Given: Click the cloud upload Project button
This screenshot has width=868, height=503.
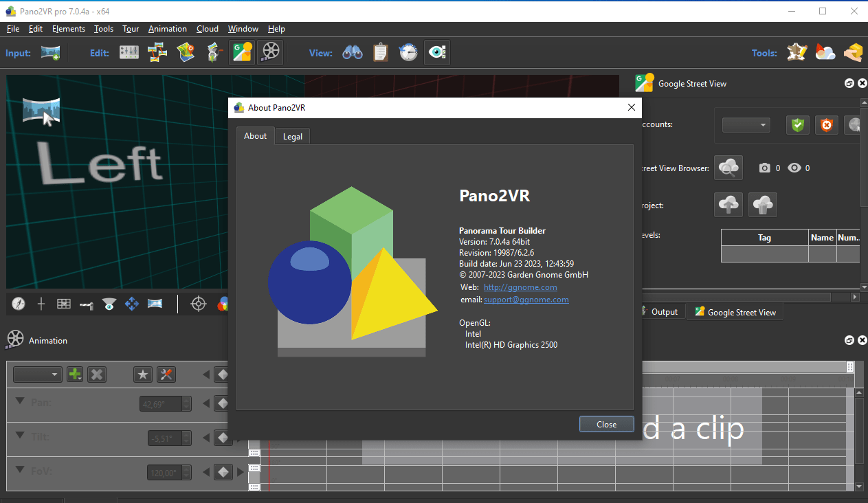Looking at the screenshot, I should [x=729, y=205].
